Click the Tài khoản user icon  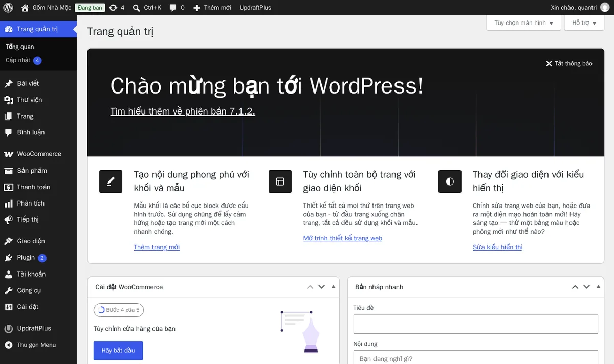click(x=9, y=274)
